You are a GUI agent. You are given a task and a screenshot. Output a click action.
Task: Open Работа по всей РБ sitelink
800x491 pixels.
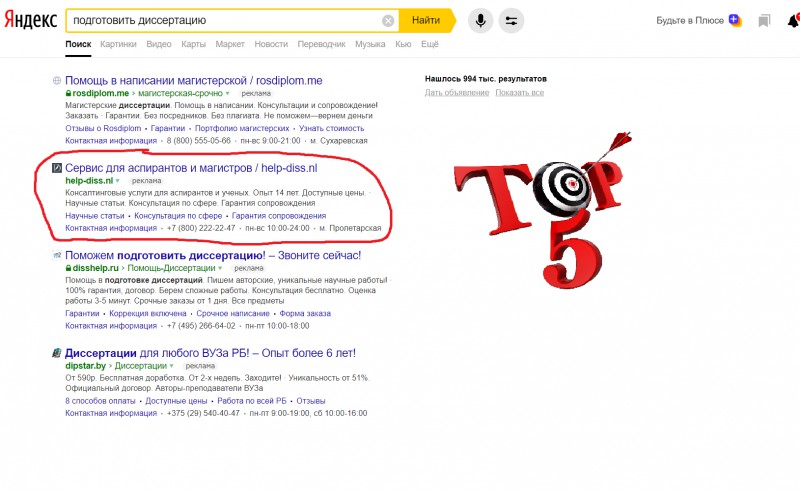(x=252, y=401)
